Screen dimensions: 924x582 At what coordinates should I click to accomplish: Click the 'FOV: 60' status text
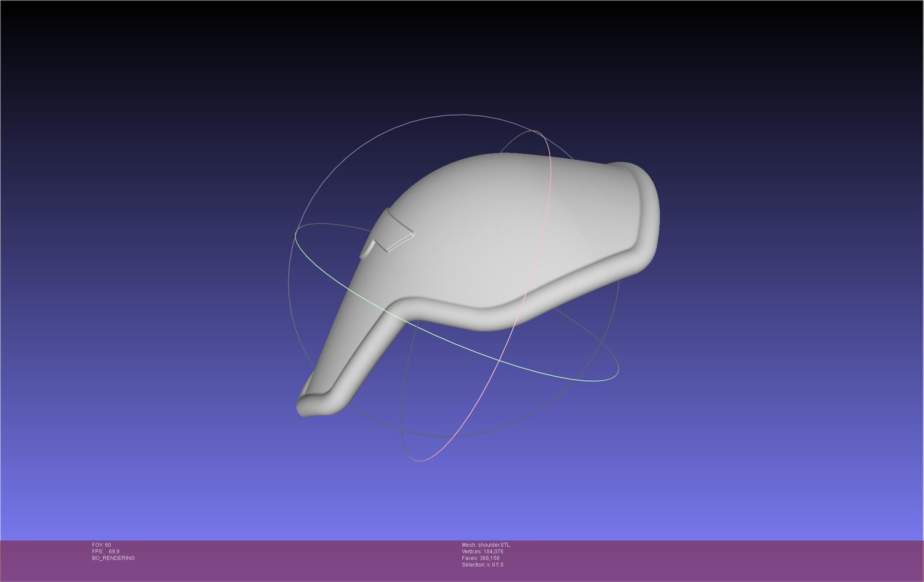(x=101, y=545)
